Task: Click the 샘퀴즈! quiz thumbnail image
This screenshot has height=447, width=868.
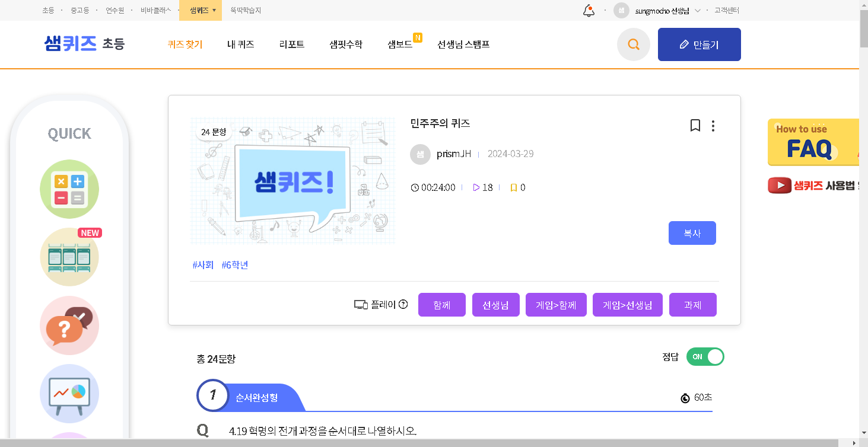Action: (292, 181)
